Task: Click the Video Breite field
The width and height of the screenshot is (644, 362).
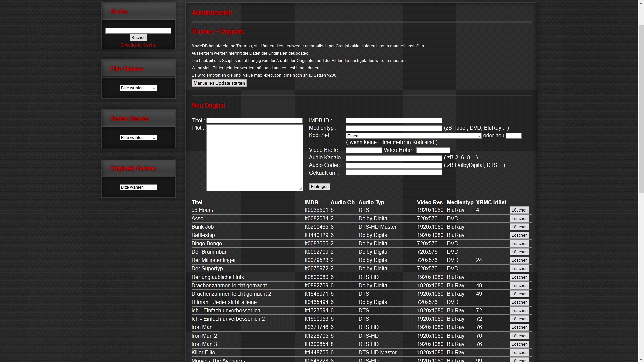Action: (364, 150)
